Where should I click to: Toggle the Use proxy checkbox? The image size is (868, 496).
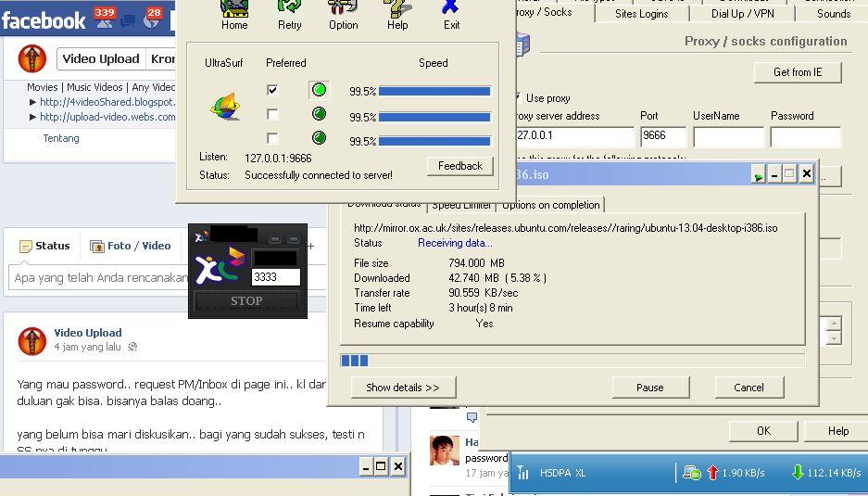click(x=518, y=98)
